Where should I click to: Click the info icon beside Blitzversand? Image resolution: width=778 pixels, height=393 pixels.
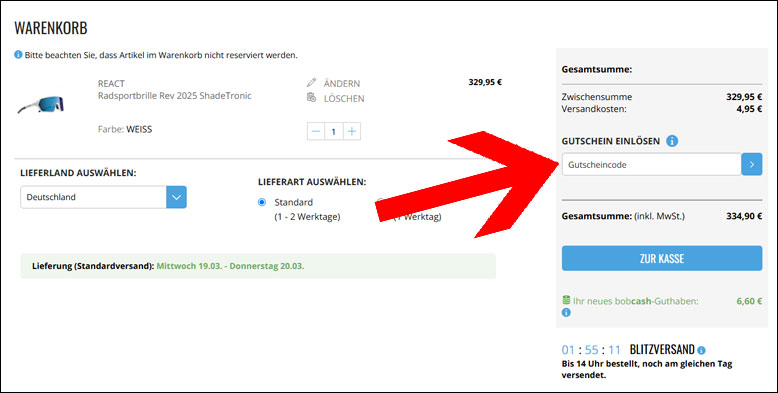[701, 350]
